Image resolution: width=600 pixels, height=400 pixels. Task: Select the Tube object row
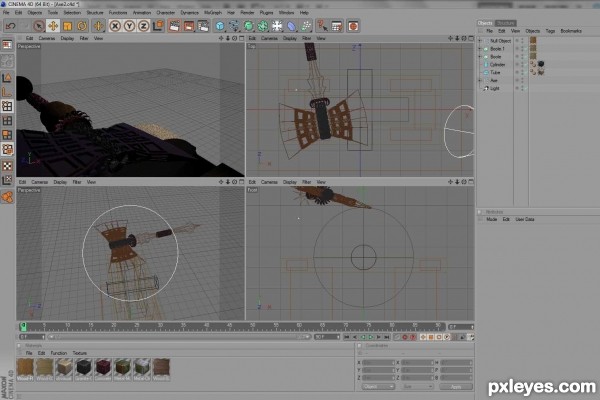[x=495, y=72]
